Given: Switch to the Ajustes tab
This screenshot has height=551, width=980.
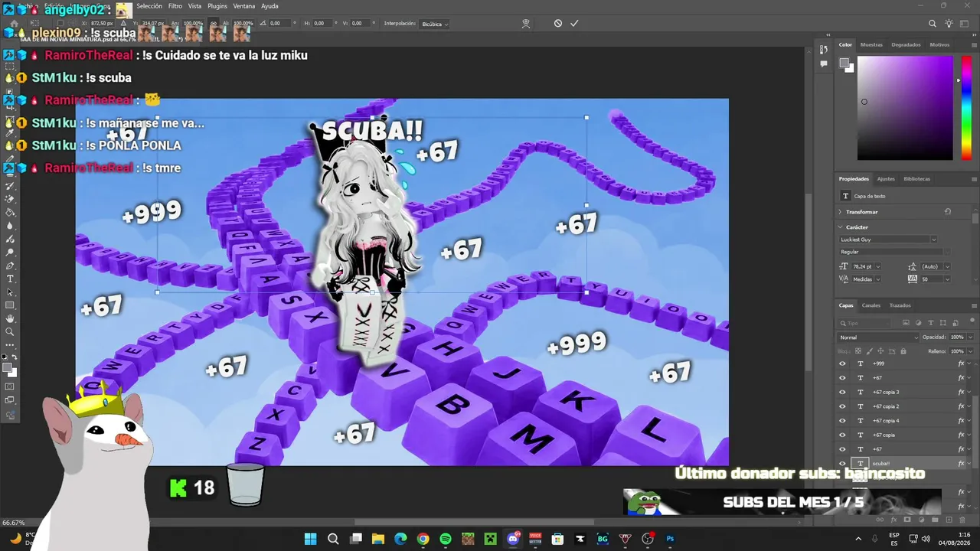Looking at the screenshot, I should pos(886,179).
